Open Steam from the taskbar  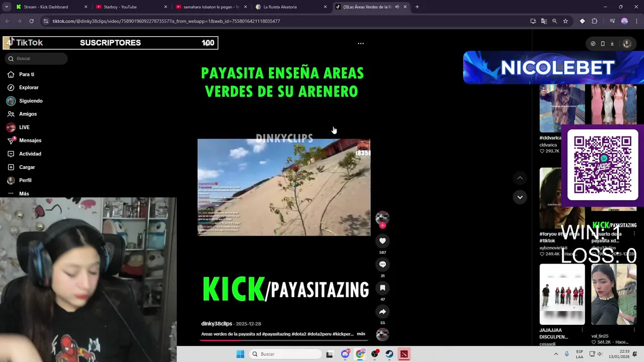pyautogui.click(x=389, y=354)
